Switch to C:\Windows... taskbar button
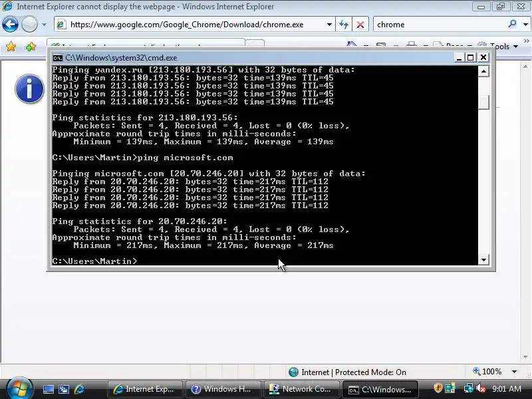Image resolution: width=532 pixels, height=399 pixels. [x=380, y=389]
